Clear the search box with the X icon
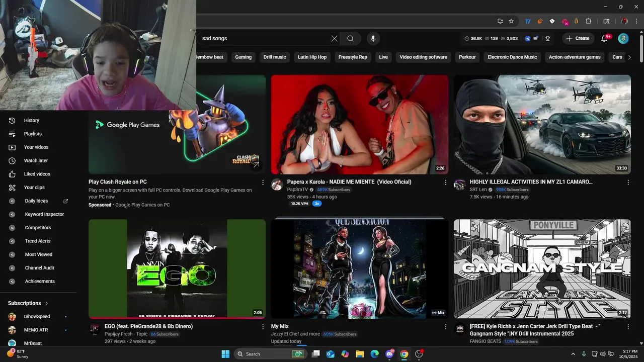Image resolution: width=644 pixels, height=362 pixels. (x=335, y=38)
